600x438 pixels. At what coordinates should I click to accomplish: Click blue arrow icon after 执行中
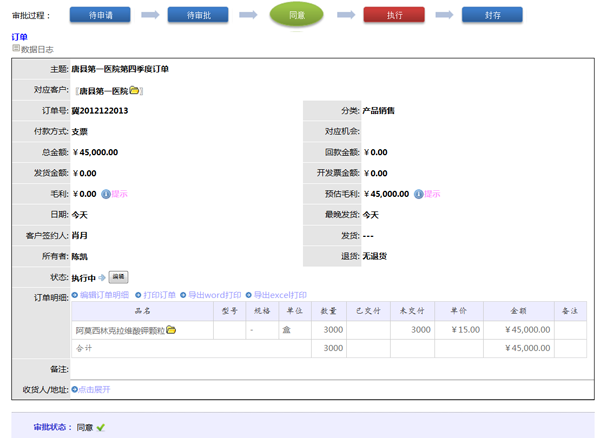click(x=101, y=277)
